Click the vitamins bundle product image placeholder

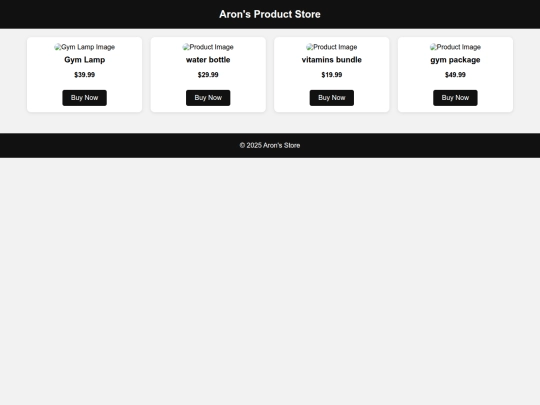332,47
